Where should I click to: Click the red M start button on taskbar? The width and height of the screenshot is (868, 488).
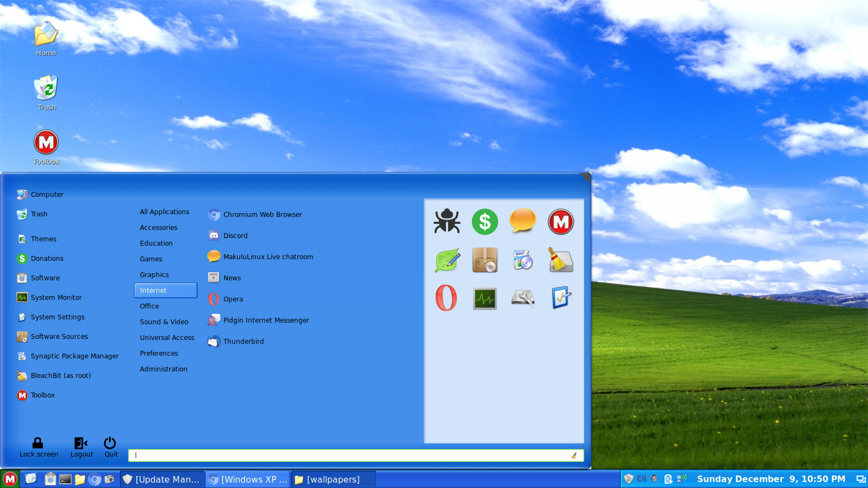click(10, 479)
